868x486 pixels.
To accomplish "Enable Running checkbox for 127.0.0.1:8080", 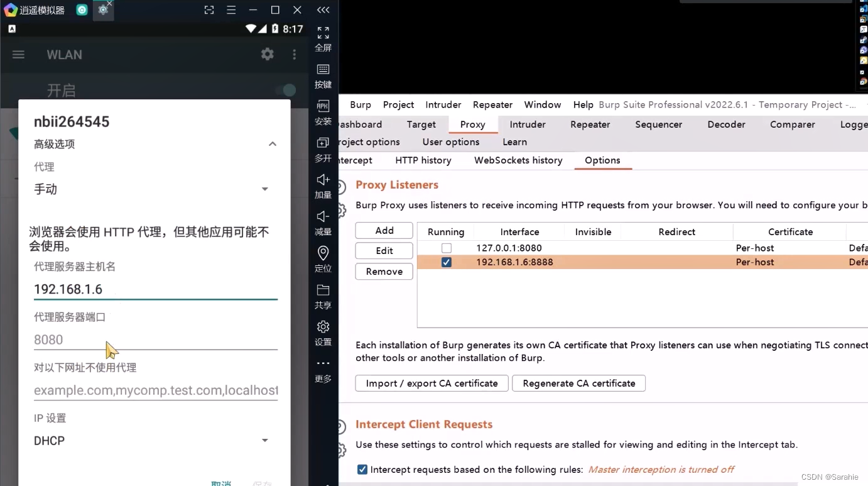I will 446,248.
